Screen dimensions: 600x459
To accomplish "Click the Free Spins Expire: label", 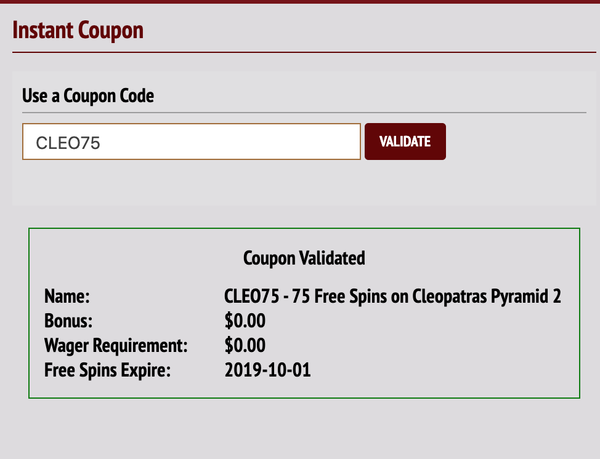I will pyautogui.click(x=108, y=371).
